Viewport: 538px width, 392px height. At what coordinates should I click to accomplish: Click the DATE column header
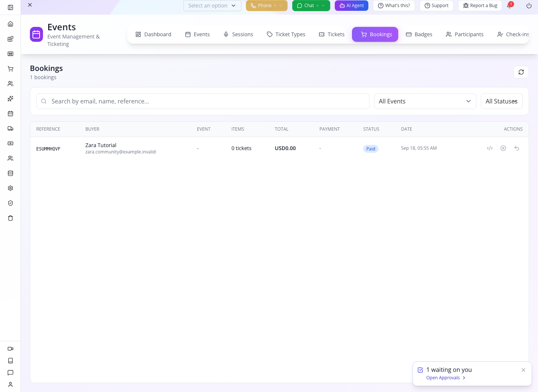[406, 129]
